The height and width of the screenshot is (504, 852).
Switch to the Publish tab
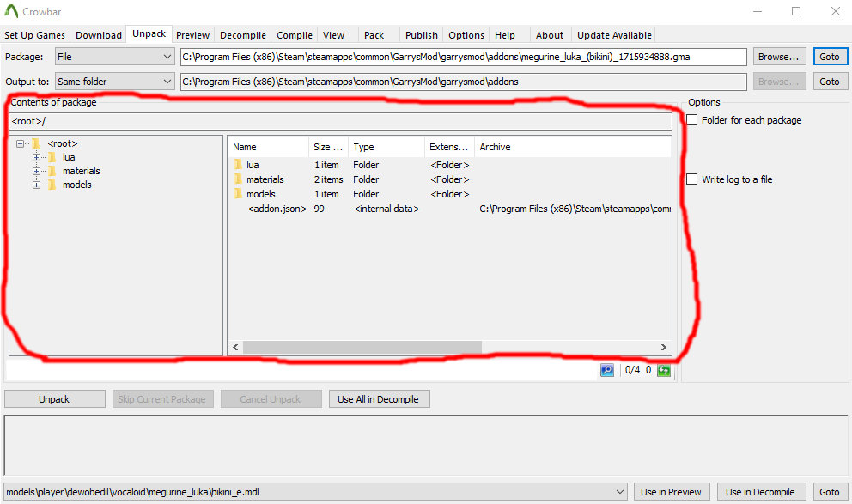click(422, 35)
